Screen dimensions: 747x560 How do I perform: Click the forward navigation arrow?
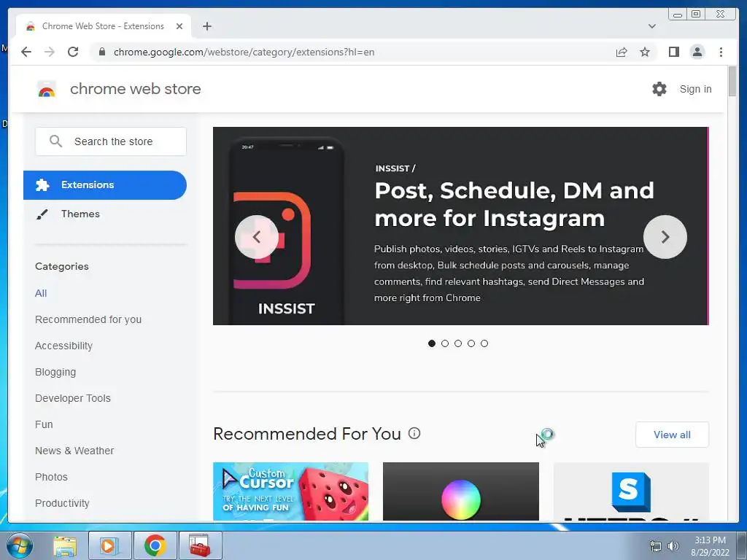click(50, 52)
